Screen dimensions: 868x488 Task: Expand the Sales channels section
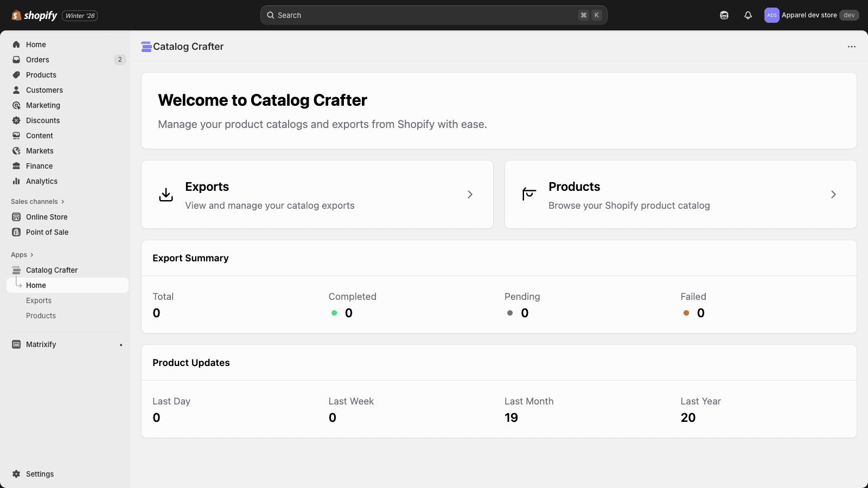pos(37,202)
